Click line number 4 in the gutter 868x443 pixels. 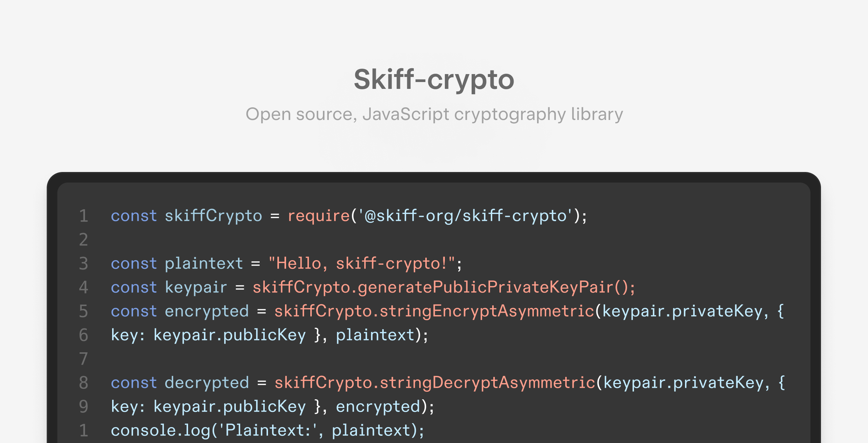click(x=84, y=288)
